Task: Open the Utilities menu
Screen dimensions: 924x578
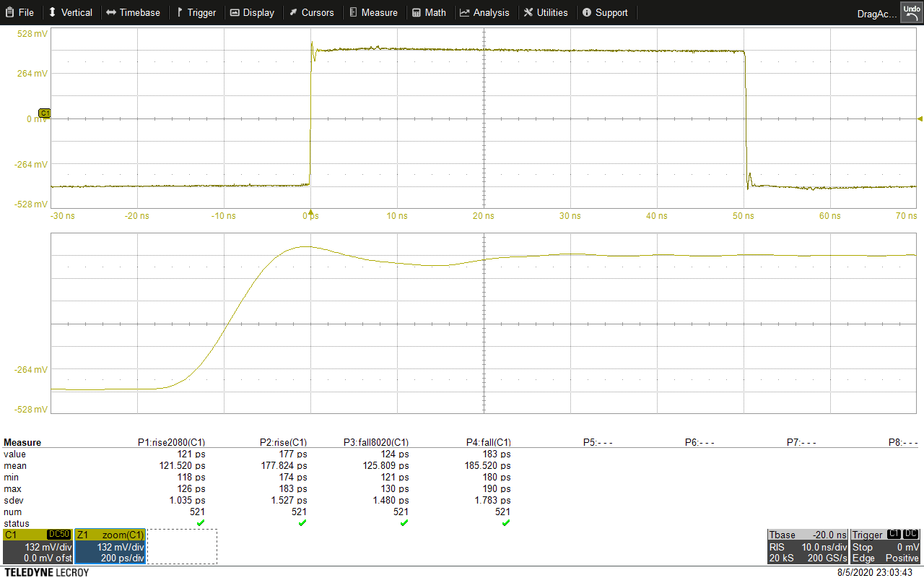Action: click(546, 12)
